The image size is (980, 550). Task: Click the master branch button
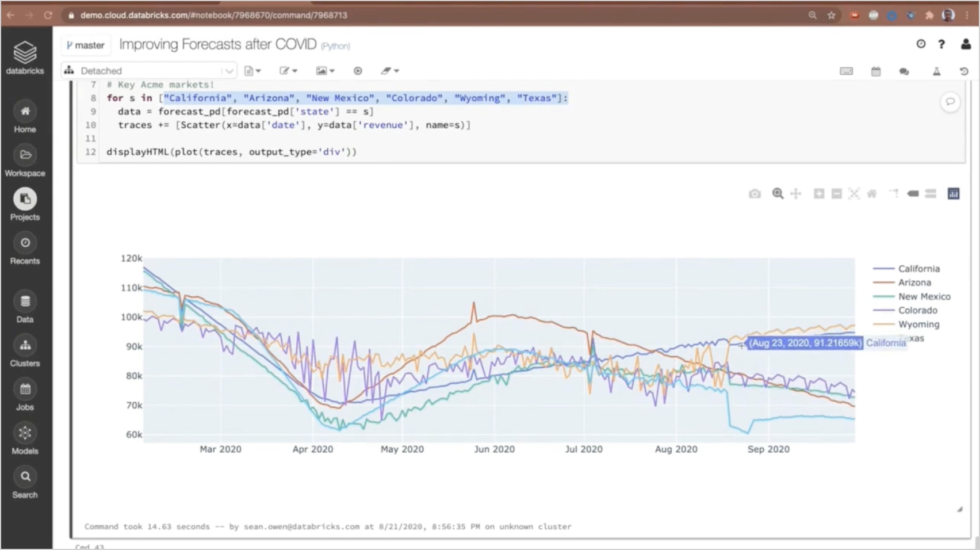85,45
